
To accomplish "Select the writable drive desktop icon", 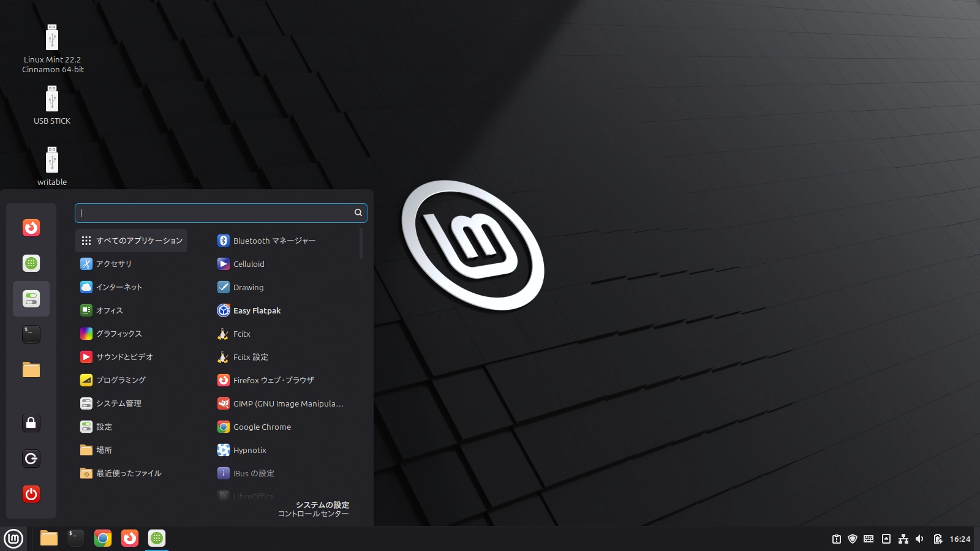I will [x=52, y=167].
